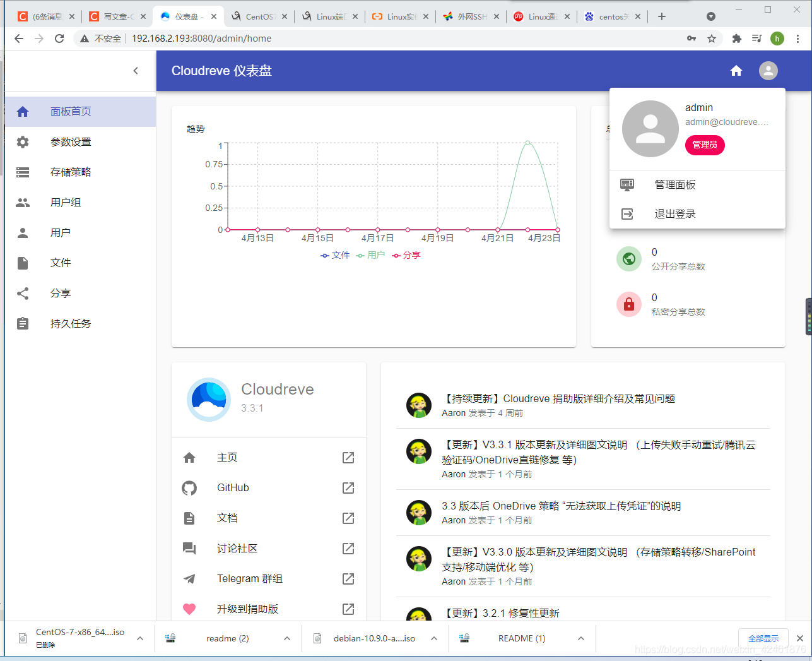Click the GitHub octocat icon

189,488
